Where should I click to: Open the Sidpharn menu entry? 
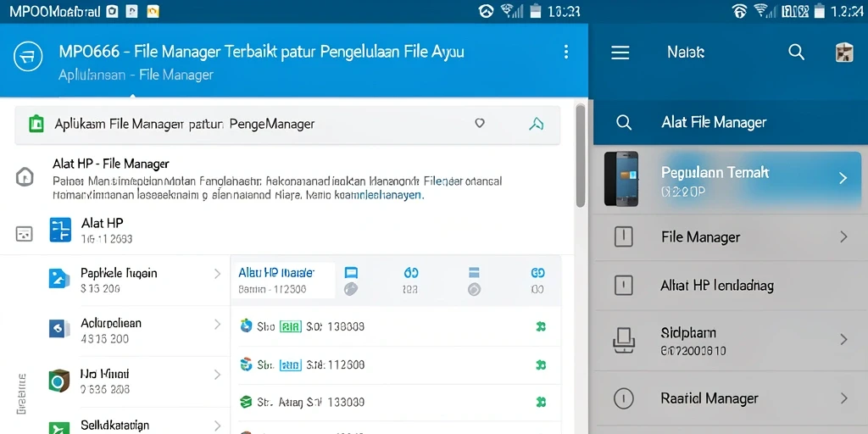pos(731,341)
